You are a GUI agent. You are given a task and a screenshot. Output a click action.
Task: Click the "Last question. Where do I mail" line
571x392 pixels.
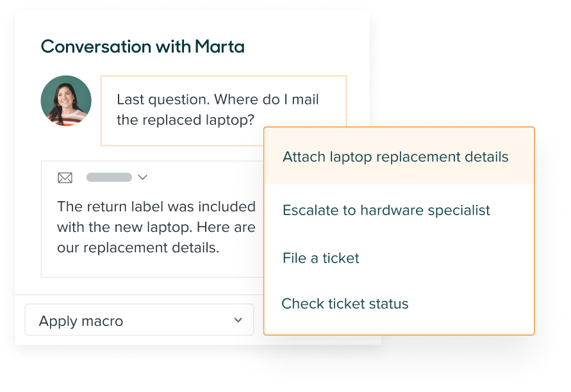click(217, 100)
